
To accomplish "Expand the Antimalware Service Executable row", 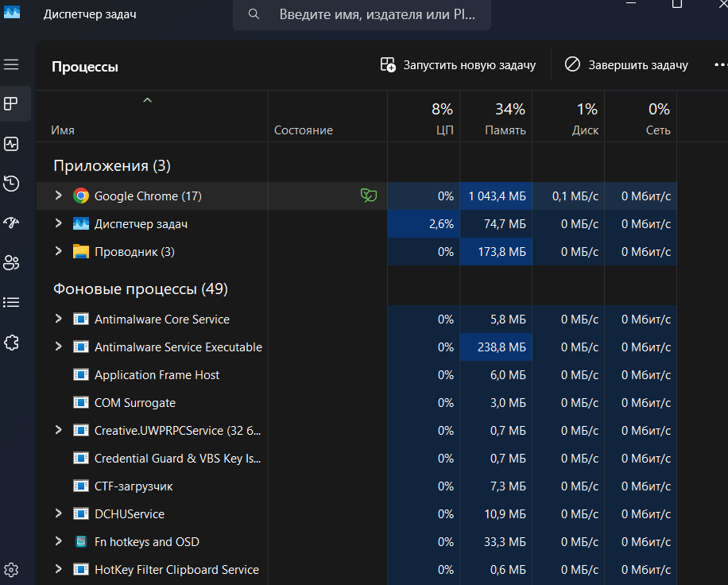I will [59, 347].
